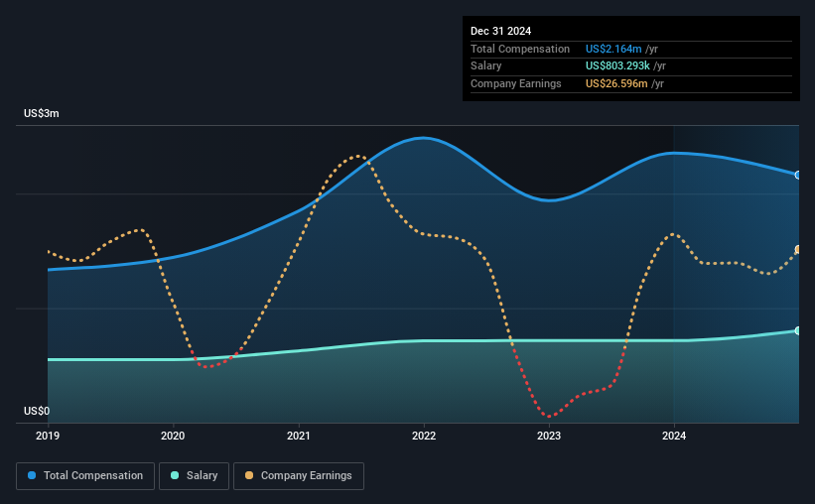
Task: Click the US$3m y-axis label
Action: [42, 113]
